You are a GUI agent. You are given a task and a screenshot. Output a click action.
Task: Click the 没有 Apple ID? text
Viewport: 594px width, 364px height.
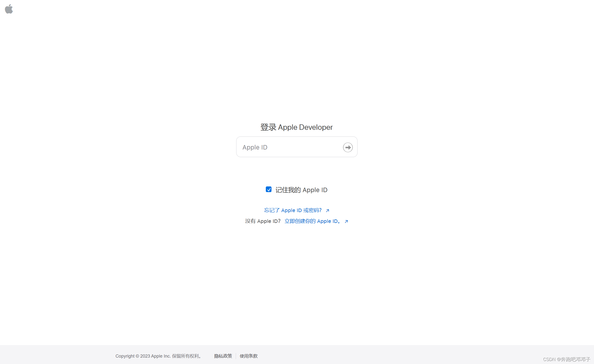pos(263,221)
